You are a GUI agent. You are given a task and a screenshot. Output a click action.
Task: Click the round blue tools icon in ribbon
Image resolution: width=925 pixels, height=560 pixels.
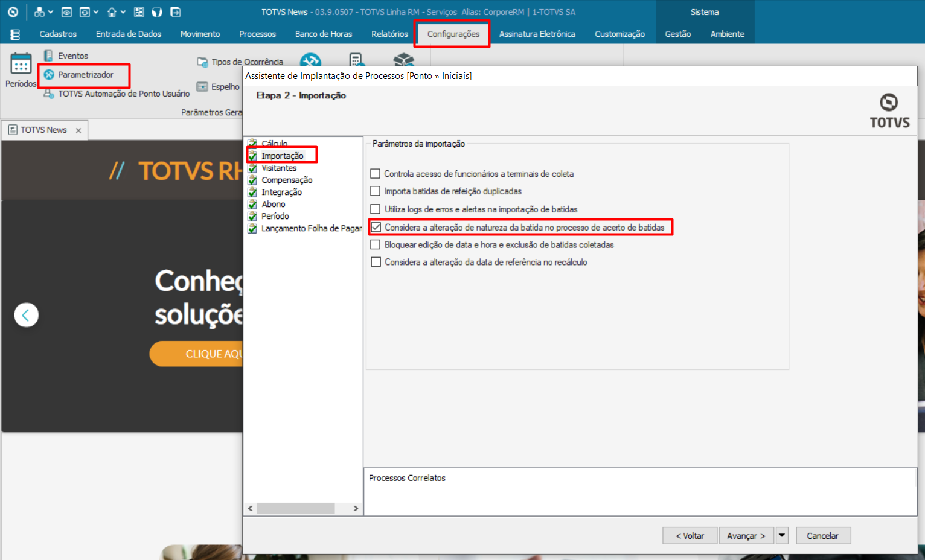click(310, 60)
